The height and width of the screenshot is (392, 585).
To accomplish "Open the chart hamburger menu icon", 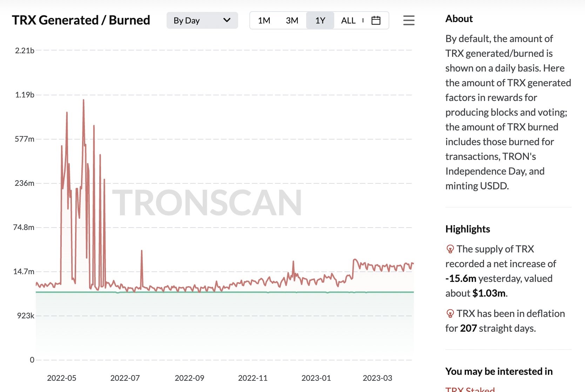I will coord(409,20).
